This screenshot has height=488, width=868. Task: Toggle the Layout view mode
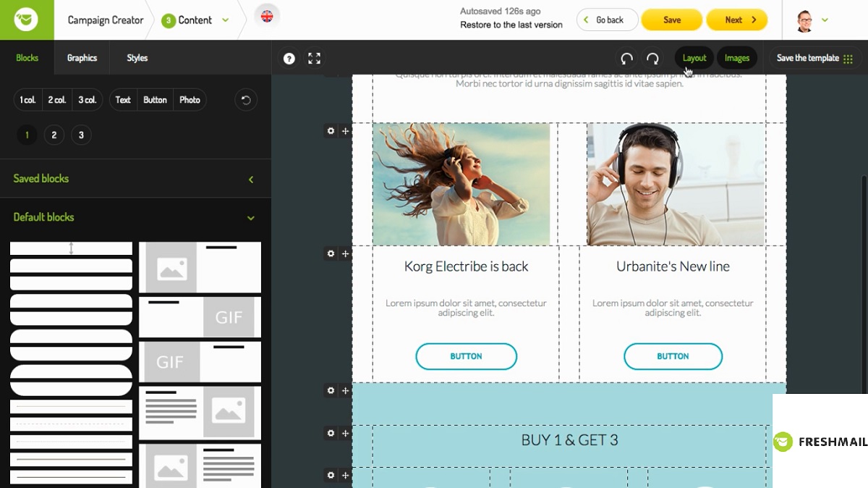(x=694, y=58)
